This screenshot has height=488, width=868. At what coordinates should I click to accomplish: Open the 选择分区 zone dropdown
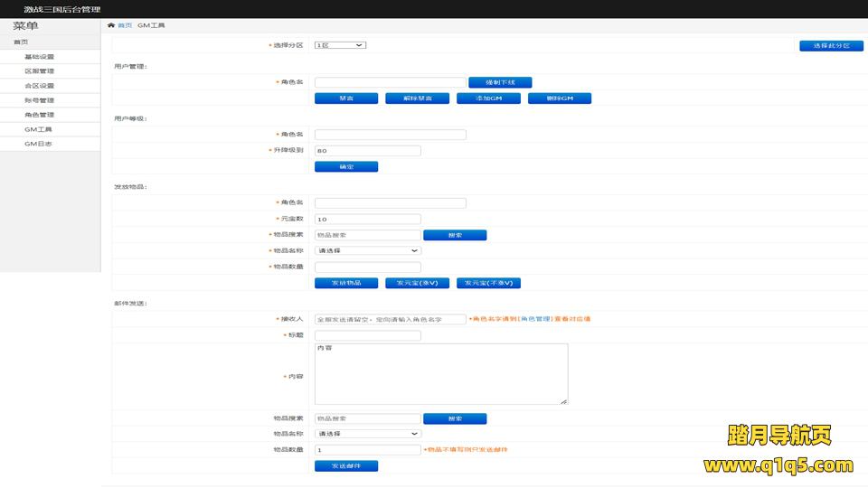(340, 44)
